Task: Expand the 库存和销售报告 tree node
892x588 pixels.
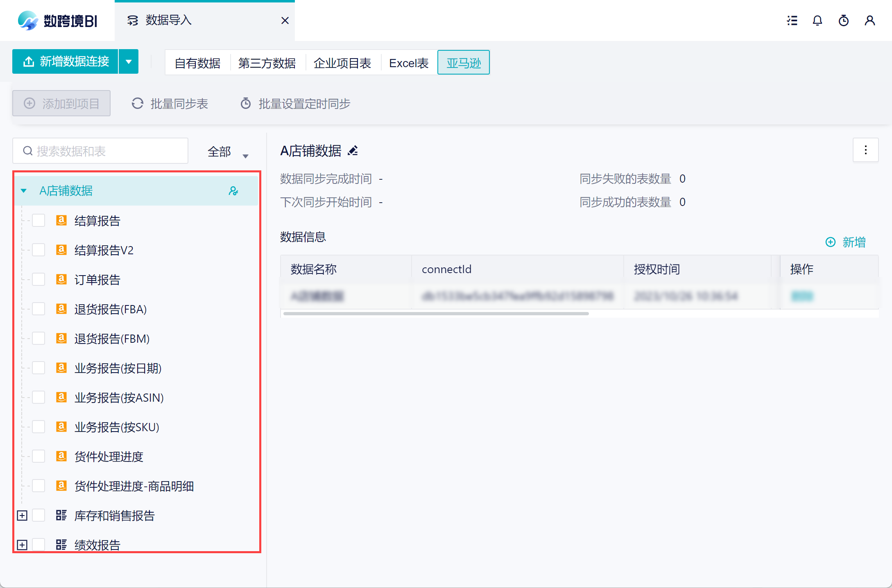Action: click(22, 516)
